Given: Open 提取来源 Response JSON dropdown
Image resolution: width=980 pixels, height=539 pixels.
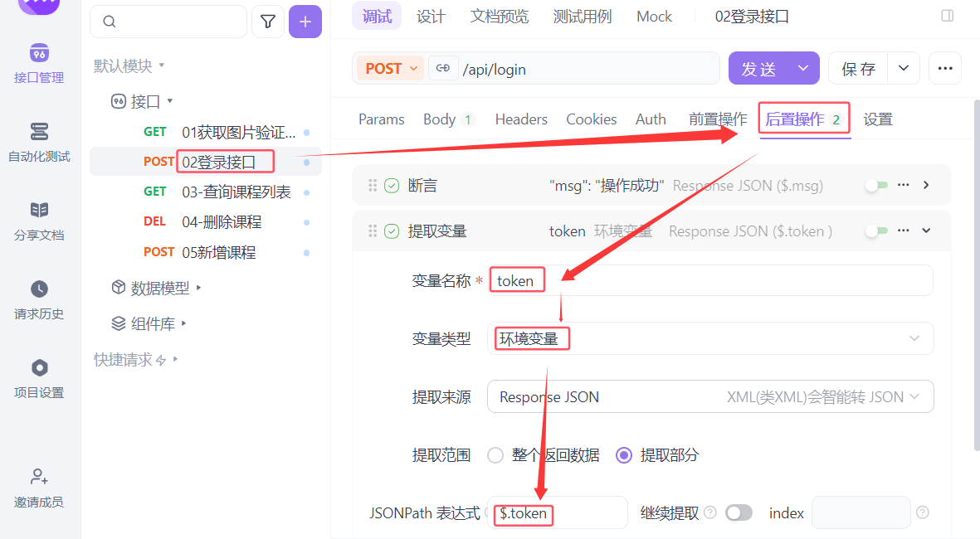Looking at the screenshot, I should point(710,396).
